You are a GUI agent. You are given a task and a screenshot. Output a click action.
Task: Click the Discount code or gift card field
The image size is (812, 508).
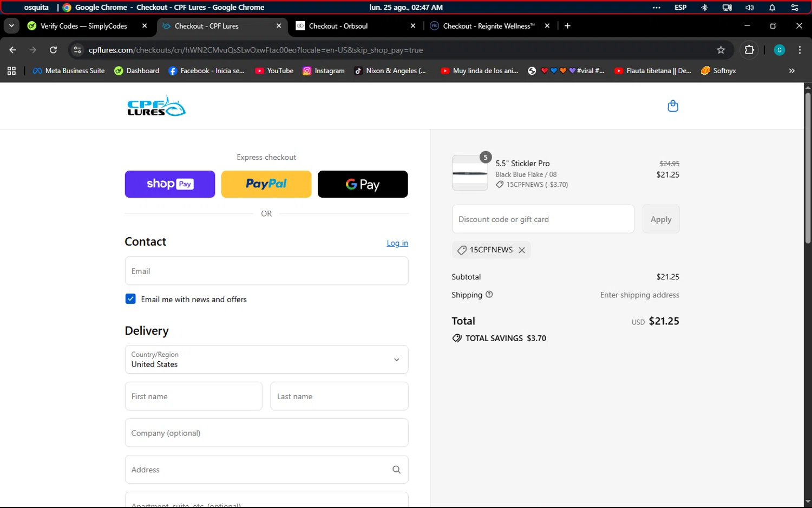pos(543,219)
